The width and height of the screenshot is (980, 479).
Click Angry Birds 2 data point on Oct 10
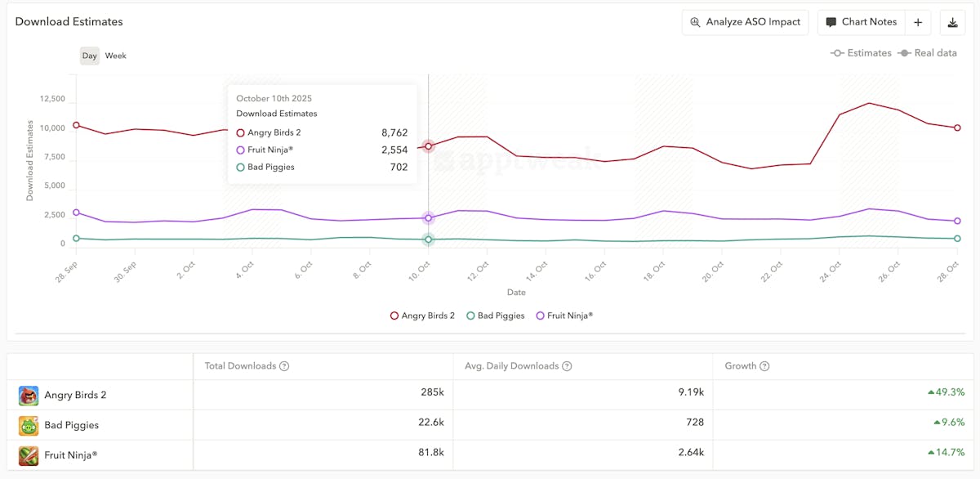[429, 146]
